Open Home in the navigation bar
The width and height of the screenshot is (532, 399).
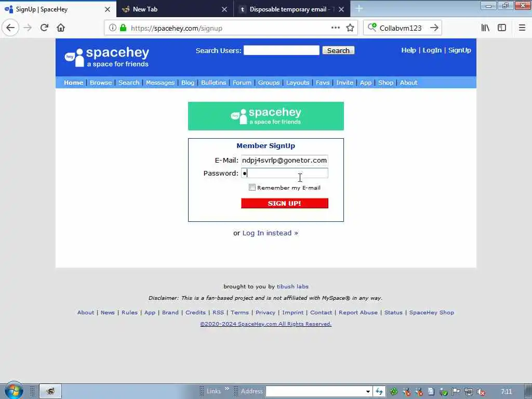[74, 83]
